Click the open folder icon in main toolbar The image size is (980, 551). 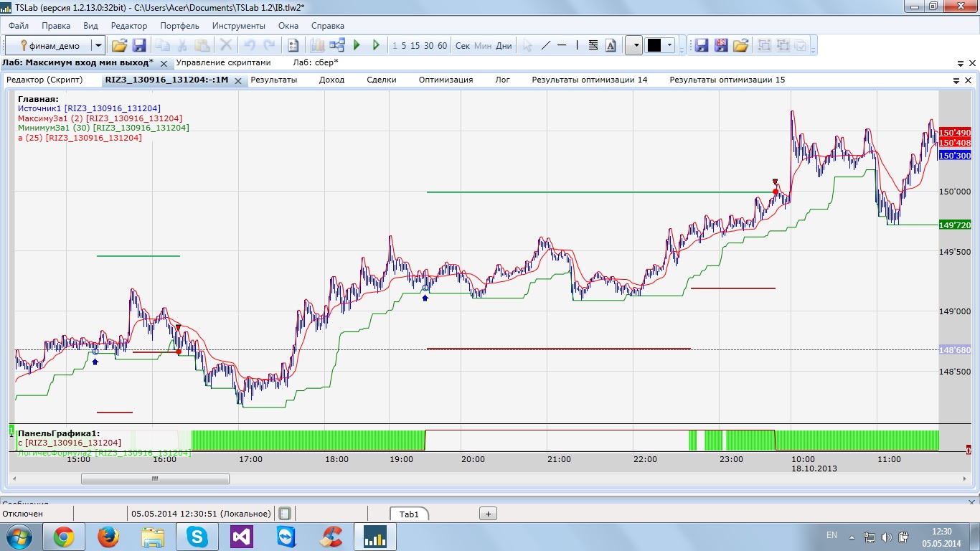pyautogui.click(x=119, y=45)
